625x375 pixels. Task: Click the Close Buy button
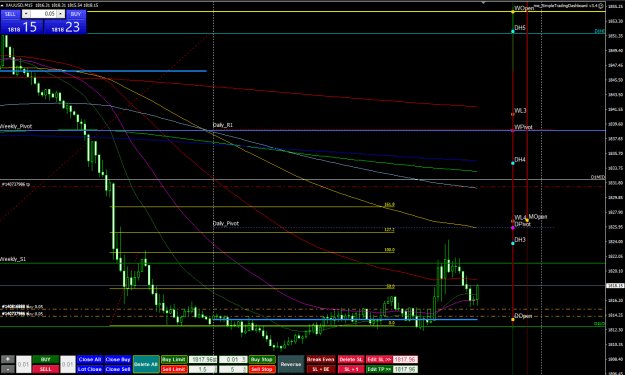tap(118, 359)
